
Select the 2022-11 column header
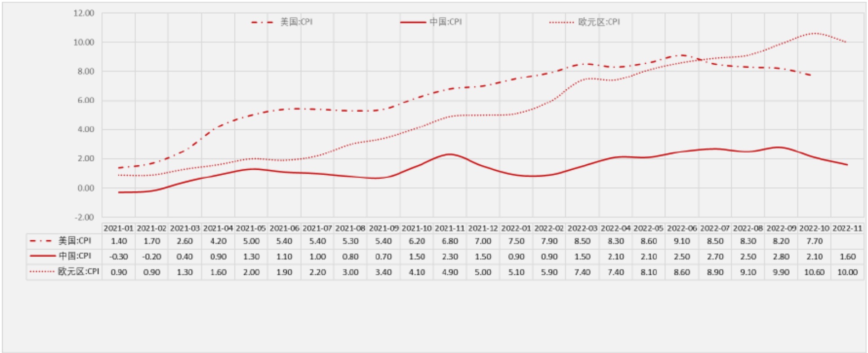pyautogui.click(x=847, y=228)
